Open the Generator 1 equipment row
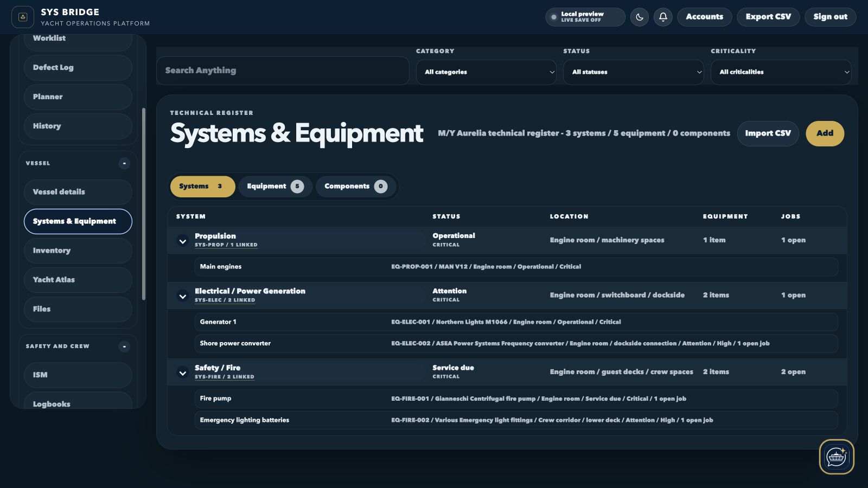 (516, 322)
